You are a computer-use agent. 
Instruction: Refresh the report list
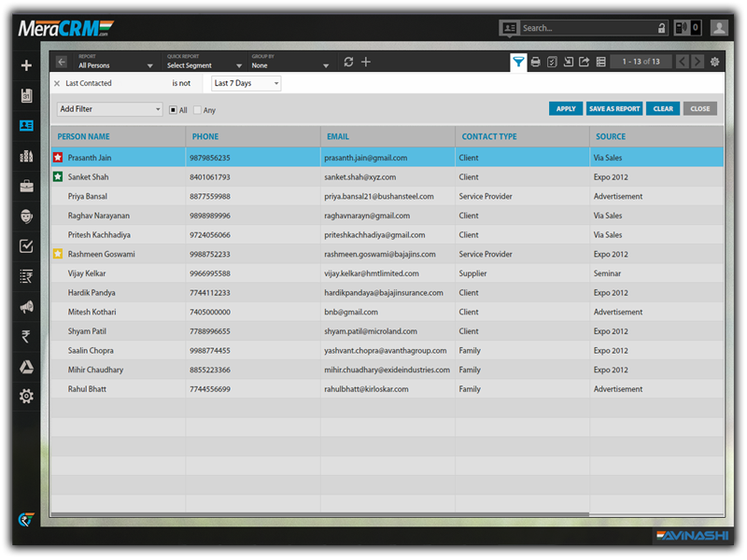pyautogui.click(x=348, y=62)
